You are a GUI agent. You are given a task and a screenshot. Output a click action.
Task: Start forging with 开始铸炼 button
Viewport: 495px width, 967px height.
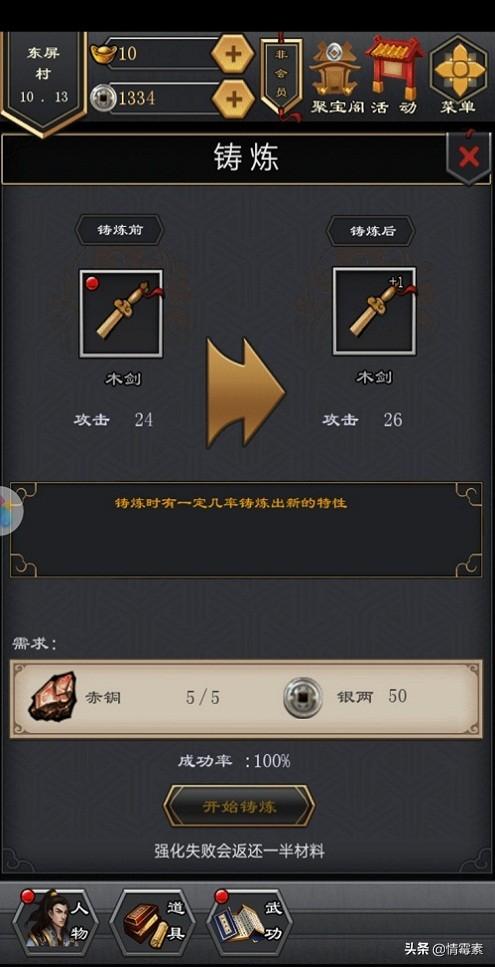click(239, 807)
